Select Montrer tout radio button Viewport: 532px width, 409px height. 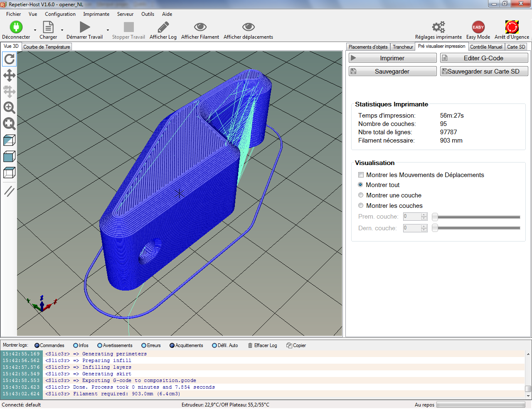pos(360,185)
